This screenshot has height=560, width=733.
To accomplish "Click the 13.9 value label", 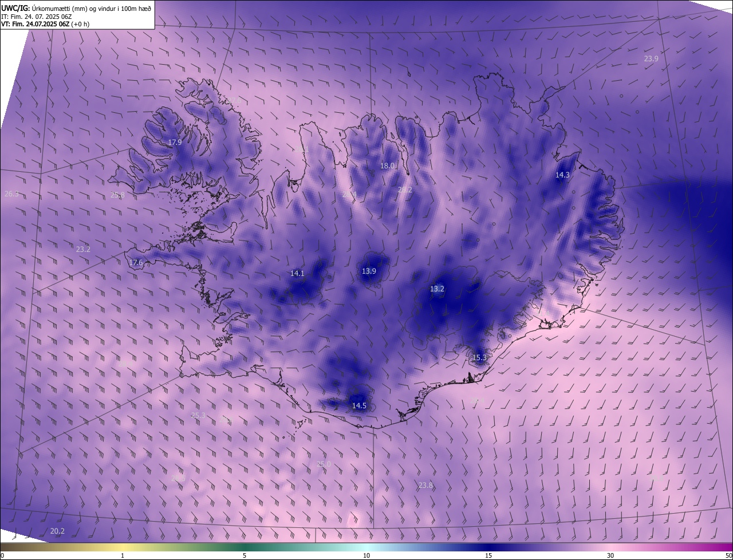I will point(369,271).
